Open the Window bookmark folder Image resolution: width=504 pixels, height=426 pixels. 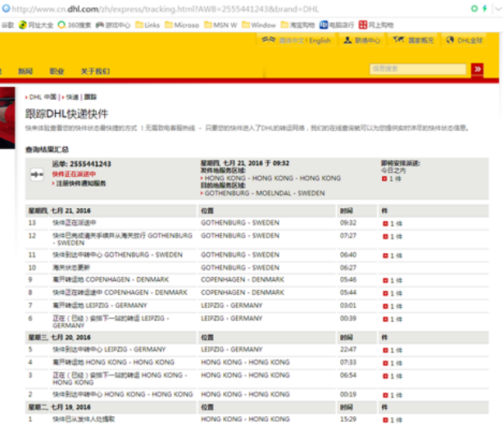pos(259,25)
